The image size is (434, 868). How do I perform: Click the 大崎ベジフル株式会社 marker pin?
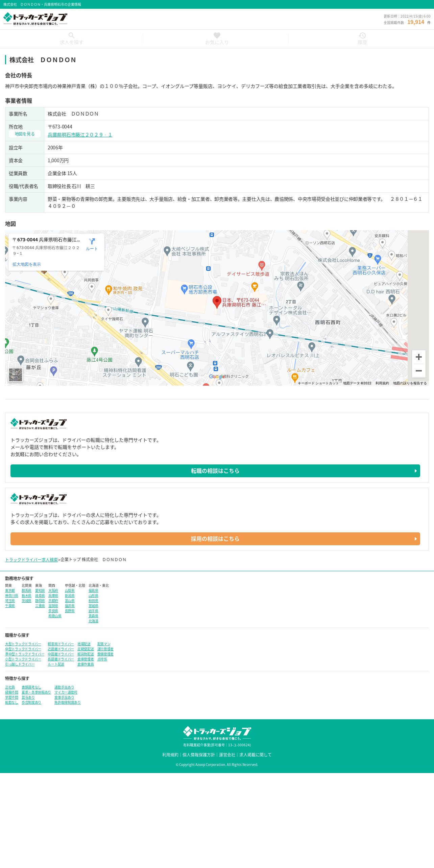pos(167,251)
